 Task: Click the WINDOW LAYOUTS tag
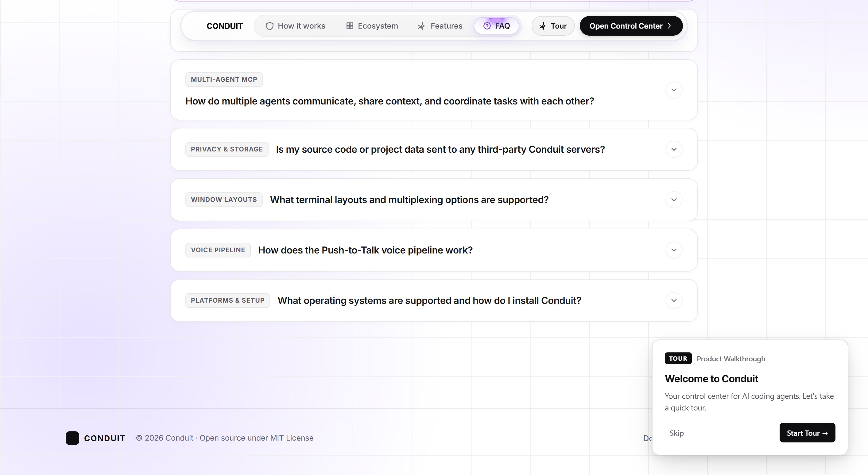224,200
